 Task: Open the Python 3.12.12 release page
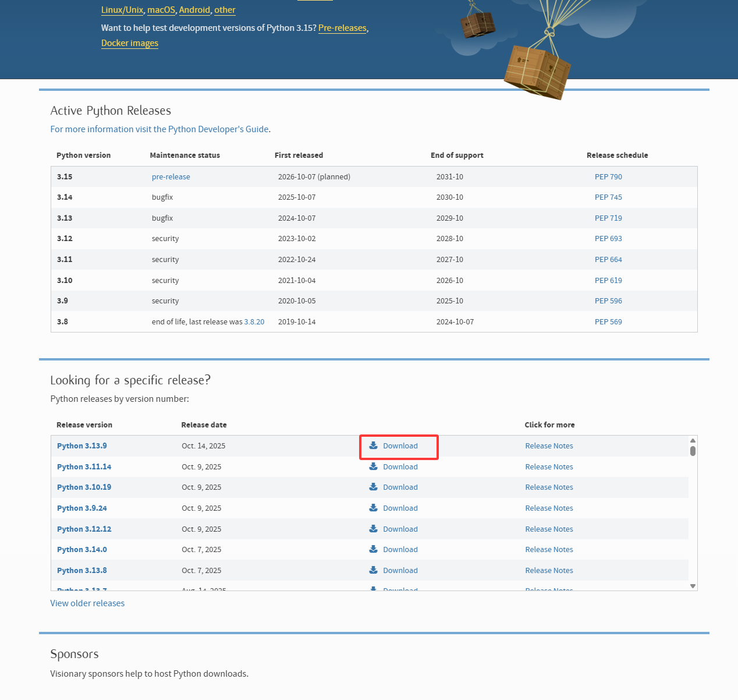pyautogui.click(x=84, y=529)
